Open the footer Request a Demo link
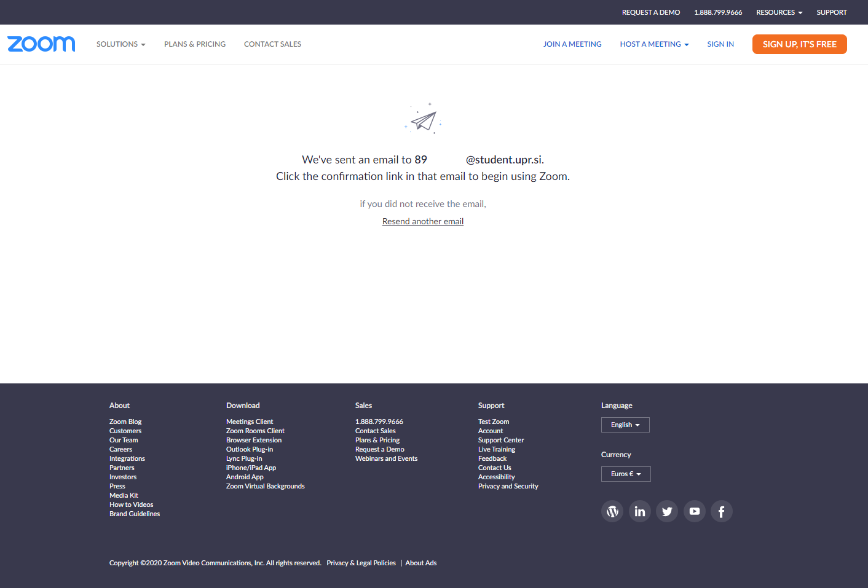This screenshot has width=868, height=588. (380, 449)
